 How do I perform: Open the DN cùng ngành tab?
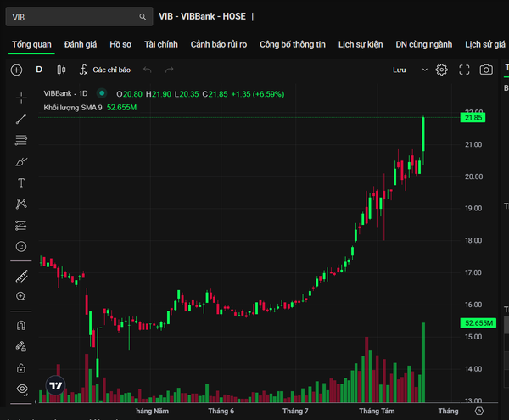click(x=423, y=44)
